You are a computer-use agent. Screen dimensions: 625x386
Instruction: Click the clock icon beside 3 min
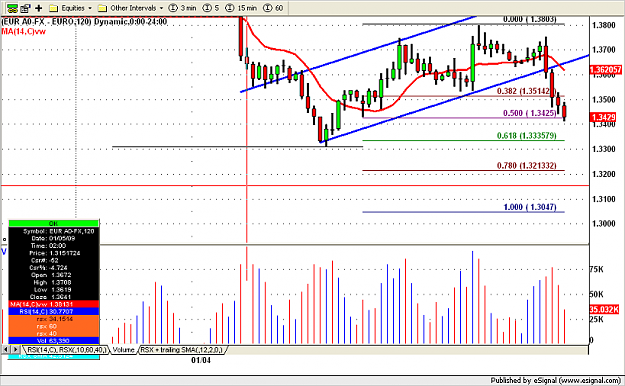pyautogui.click(x=173, y=8)
